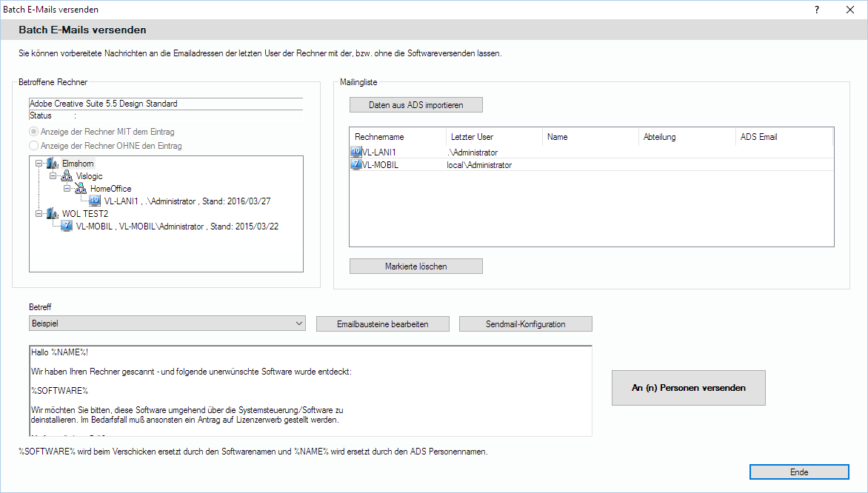The height and width of the screenshot is (493, 868).
Task: Collapse the HomeOffice tree node
Action: (67, 189)
